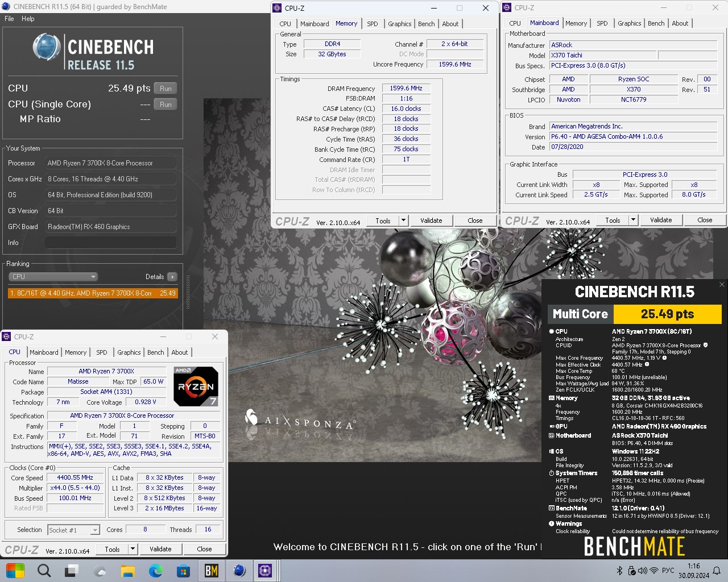Click the Code Name Matisse field
This screenshot has width=728, height=582.
coord(78,382)
